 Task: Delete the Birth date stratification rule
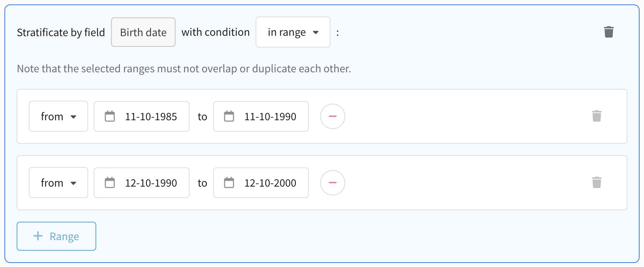[x=609, y=32]
